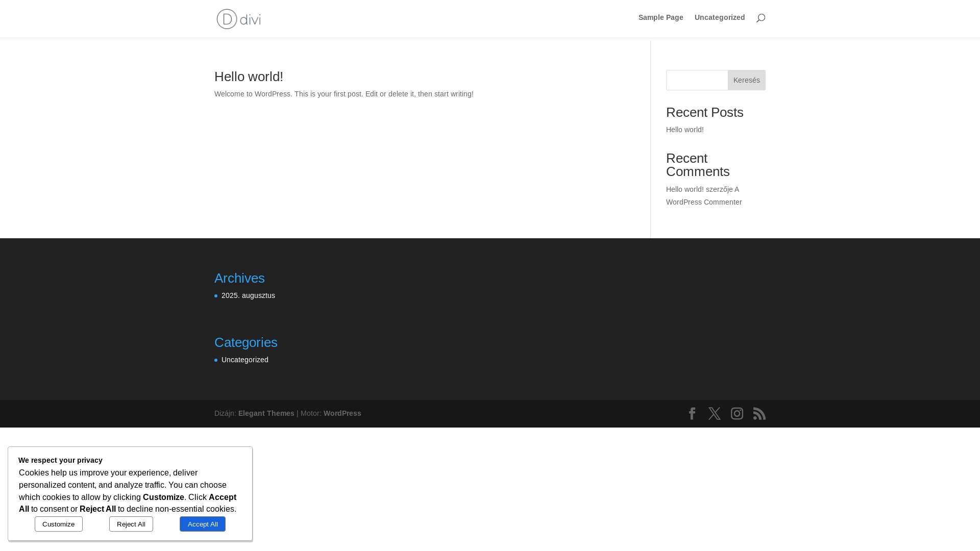Visit Elegant Themes footer link
The image size is (980, 551).
pyautogui.click(x=266, y=413)
